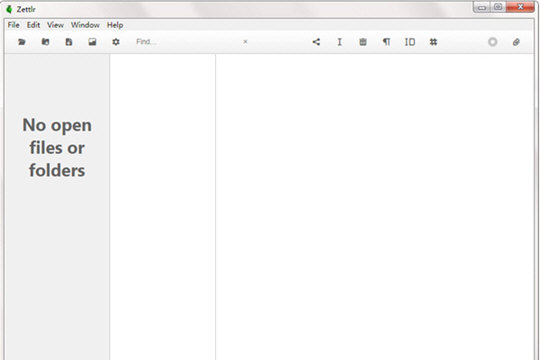540x360 pixels.
Task: Create a new file via toolbar icon
Action: [x=69, y=42]
